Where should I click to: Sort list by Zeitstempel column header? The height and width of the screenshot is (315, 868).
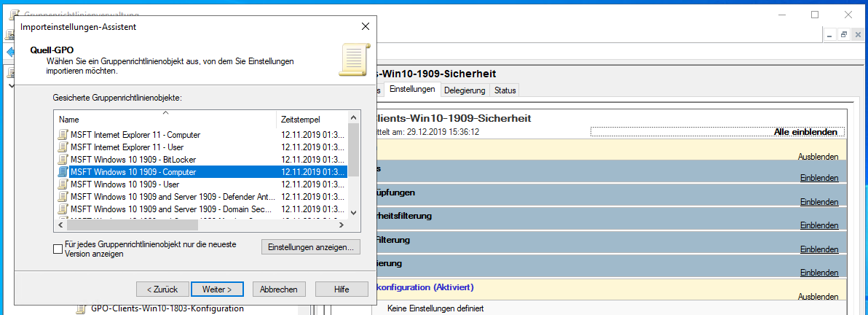click(312, 120)
